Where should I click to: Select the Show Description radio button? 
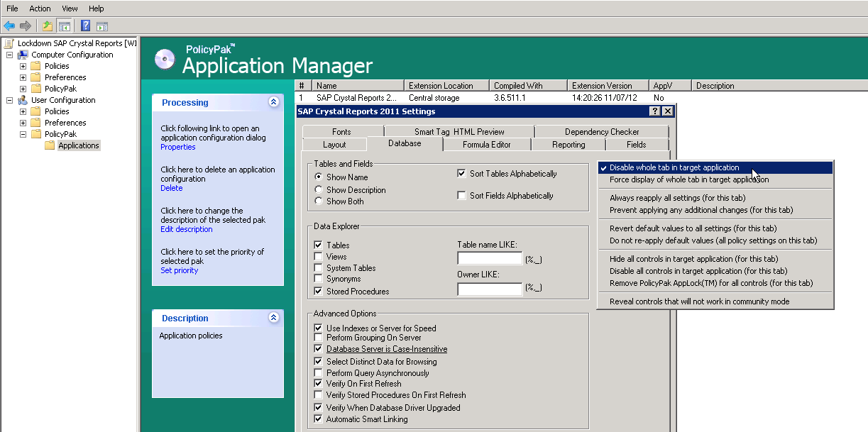coord(319,190)
